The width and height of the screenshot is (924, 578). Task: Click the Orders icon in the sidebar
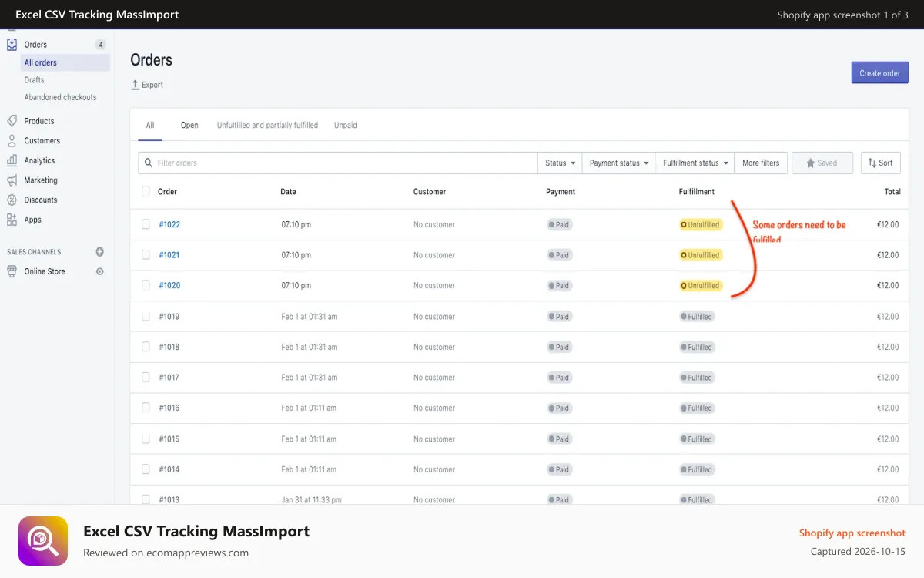point(12,45)
